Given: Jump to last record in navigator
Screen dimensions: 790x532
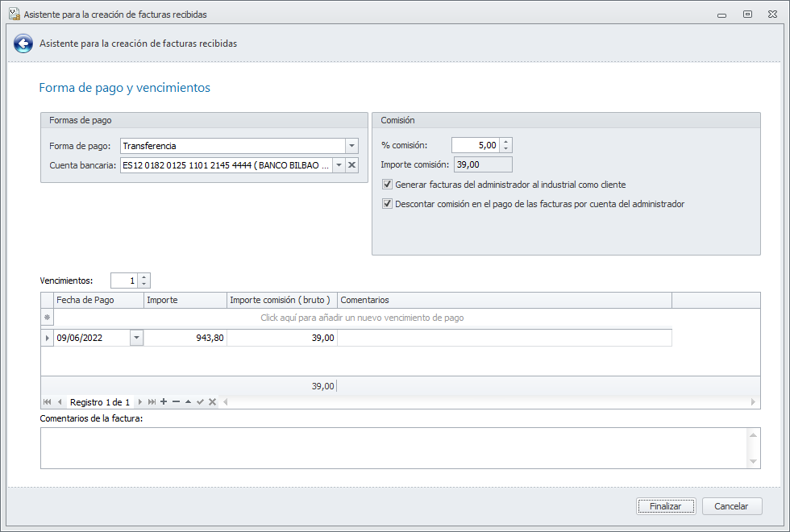Looking at the screenshot, I should (x=152, y=402).
